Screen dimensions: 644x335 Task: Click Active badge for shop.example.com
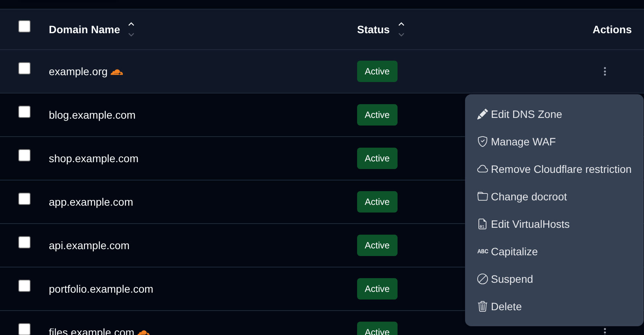377,158
